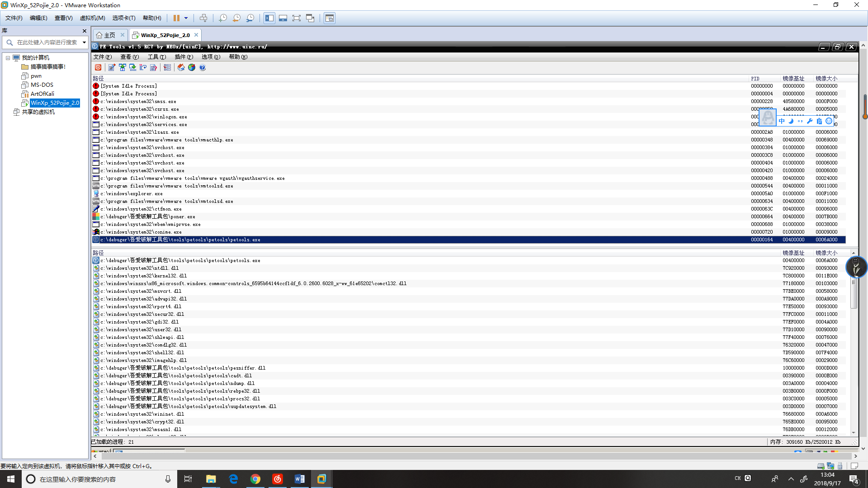The width and height of the screenshot is (868, 488).
Task: Click VMware enter full screen icon
Action: coord(297,18)
